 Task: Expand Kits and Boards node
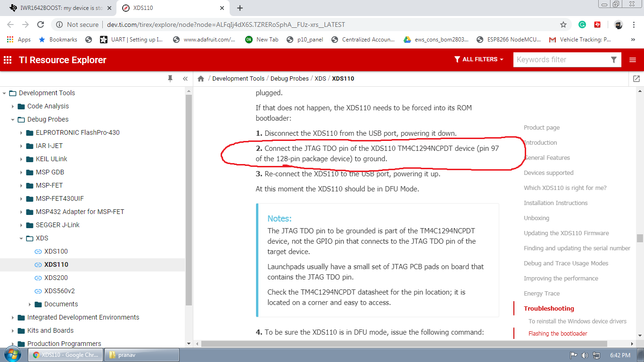tap(13, 331)
